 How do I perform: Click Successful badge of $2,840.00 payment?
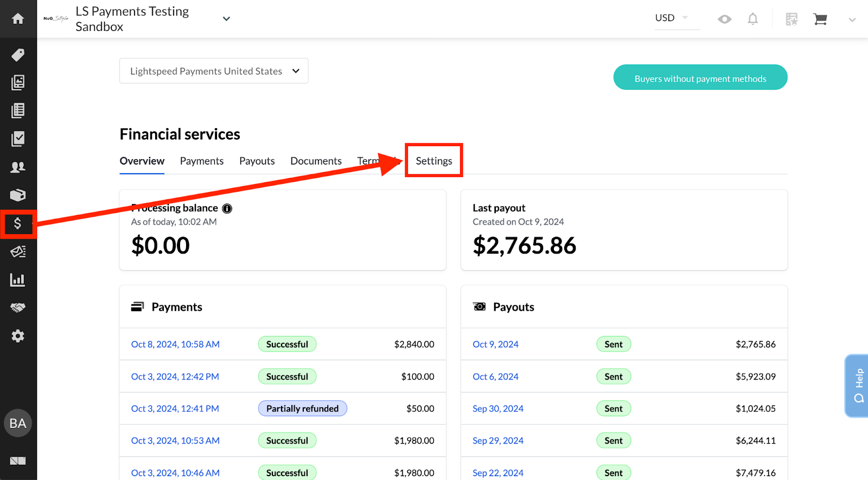[287, 344]
